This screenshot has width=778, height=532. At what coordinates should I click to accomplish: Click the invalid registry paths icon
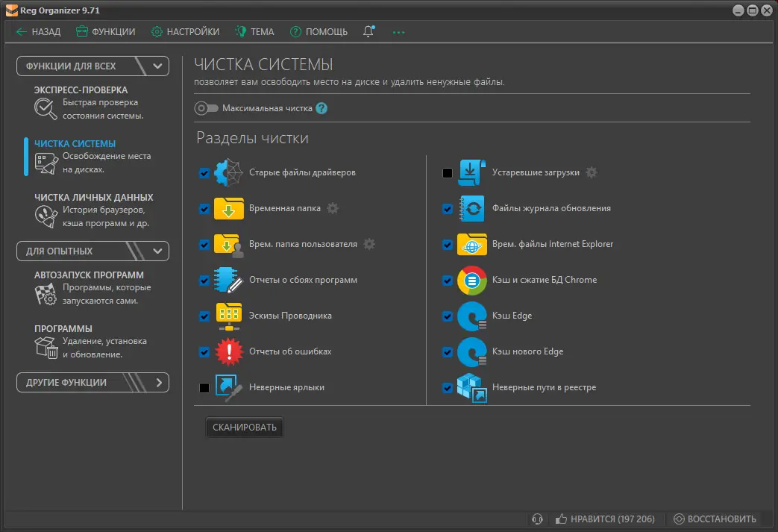[x=472, y=388]
